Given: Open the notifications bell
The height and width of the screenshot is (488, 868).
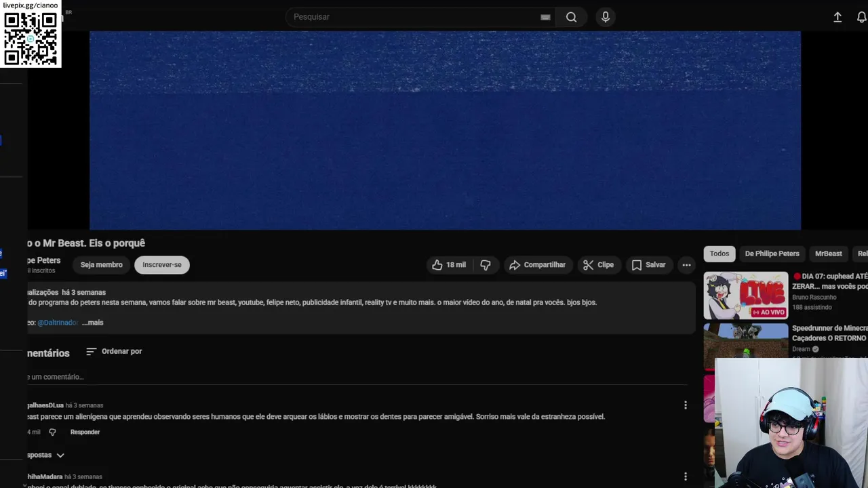Looking at the screenshot, I should tap(862, 17).
